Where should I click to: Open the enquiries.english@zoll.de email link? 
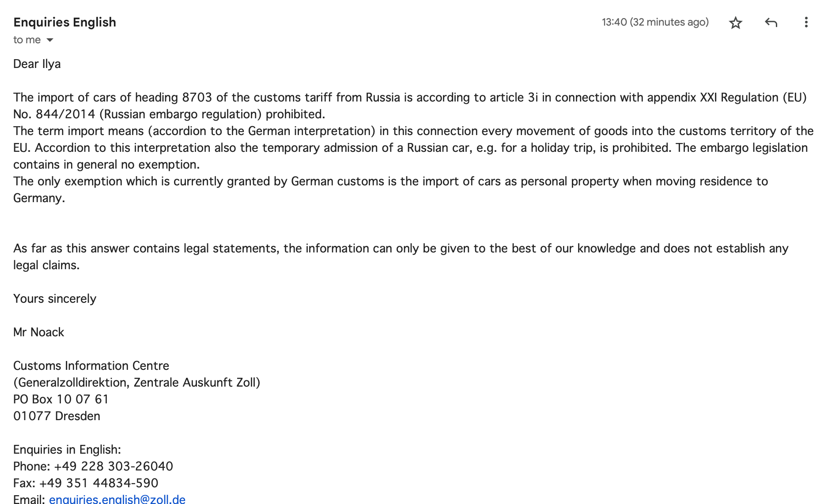pyautogui.click(x=117, y=499)
